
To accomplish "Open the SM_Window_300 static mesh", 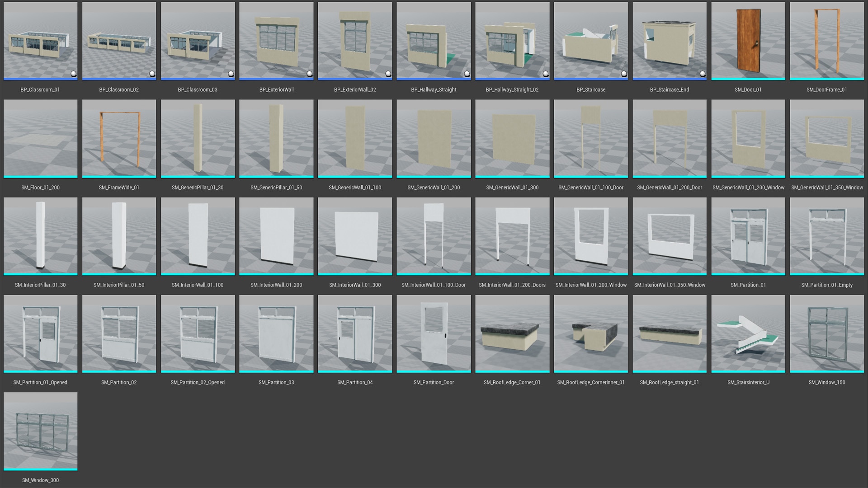I will click(40, 431).
